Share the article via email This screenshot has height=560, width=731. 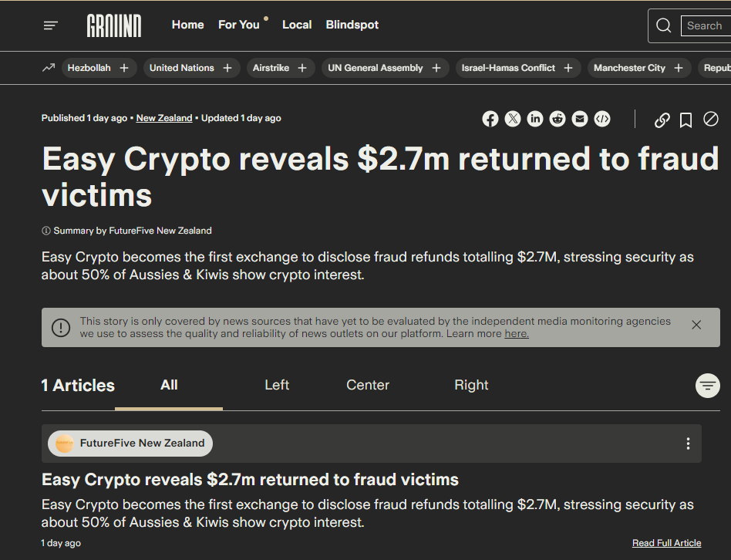[580, 119]
